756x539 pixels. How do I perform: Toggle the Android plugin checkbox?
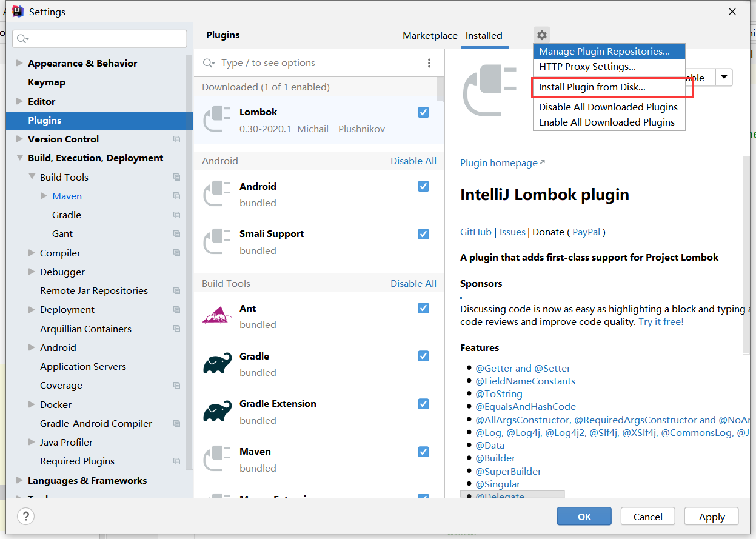424,186
